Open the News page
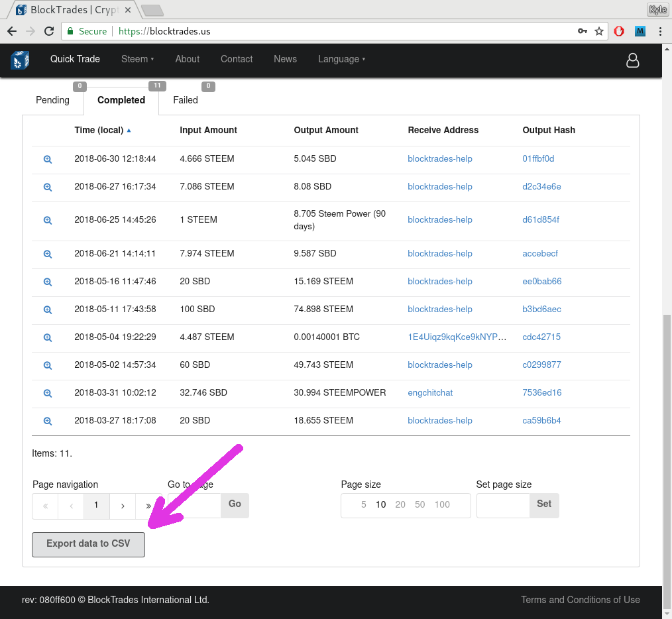Viewport: 672px width, 619px height. tap(285, 59)
